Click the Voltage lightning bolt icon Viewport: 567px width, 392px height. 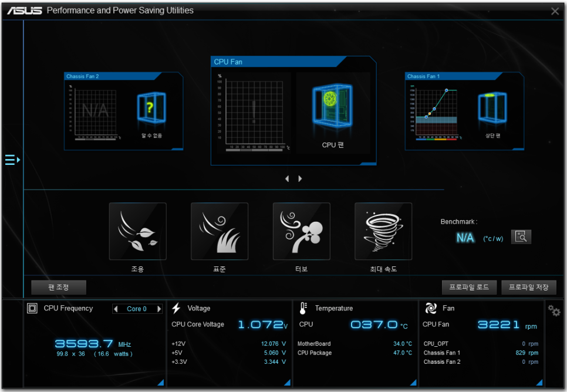coord(176,308)
